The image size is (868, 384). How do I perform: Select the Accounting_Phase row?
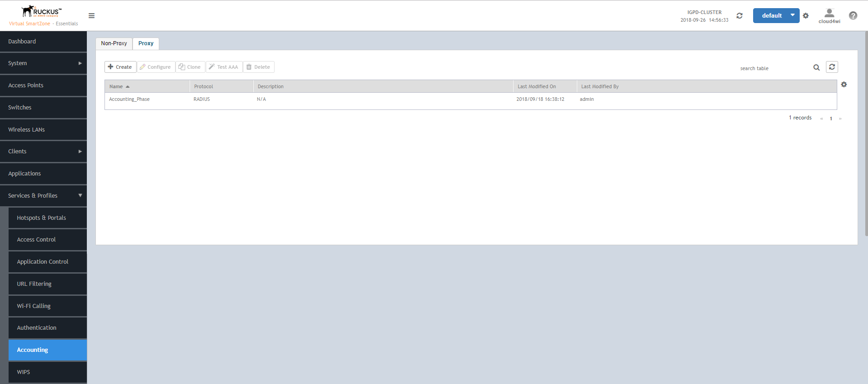pos(471,100)
